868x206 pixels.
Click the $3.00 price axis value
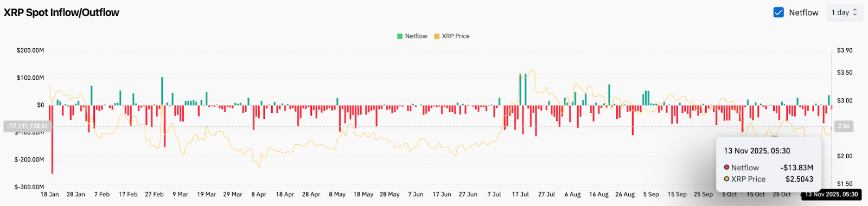pyautogui.click(x=845, y=101)
